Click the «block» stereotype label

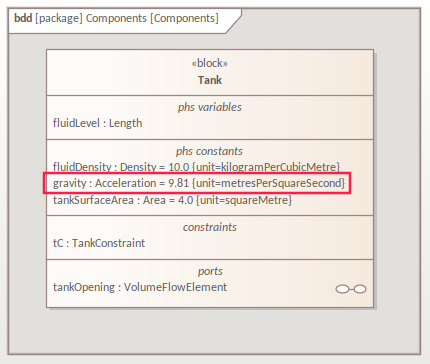210,63
